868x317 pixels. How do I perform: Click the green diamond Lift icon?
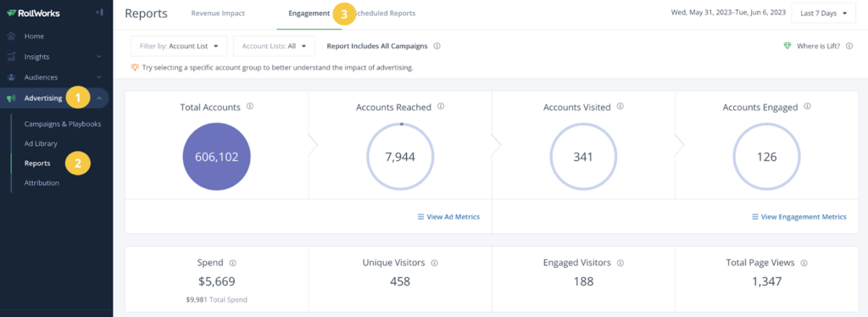coord(787,47)
